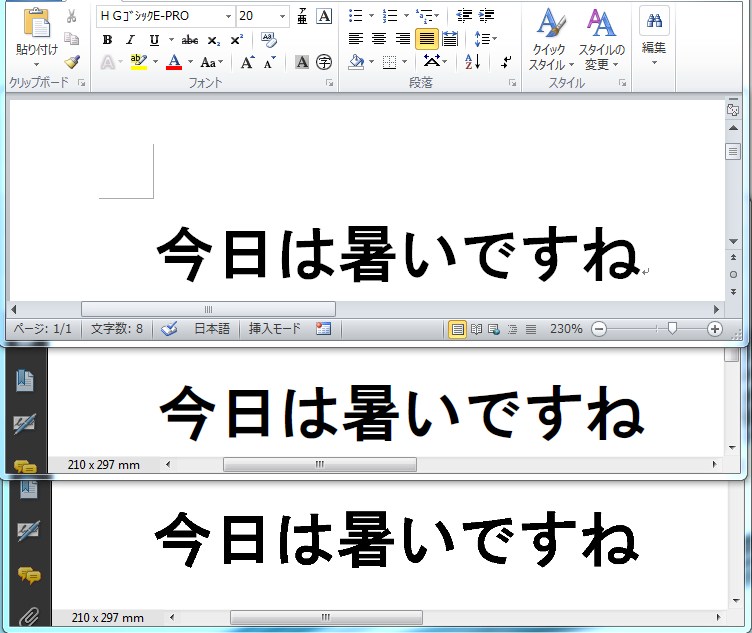Open the font size dropdown showing 20
This screenshot has height=633, width=752.
pyautogui.click(x=282, y=16)
